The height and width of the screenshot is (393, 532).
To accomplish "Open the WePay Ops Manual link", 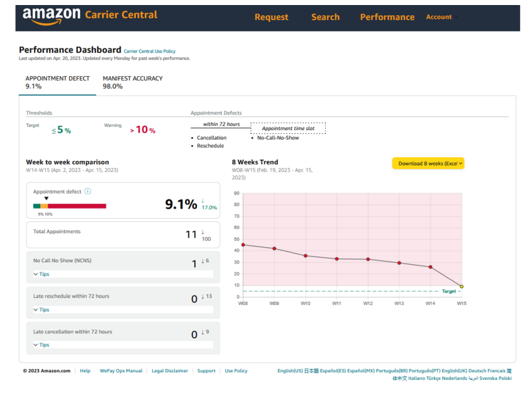I will (x=121, y=371).
